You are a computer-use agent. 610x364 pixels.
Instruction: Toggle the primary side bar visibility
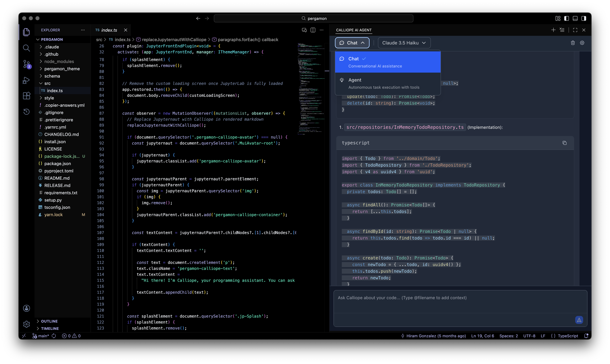coord(567,18)
